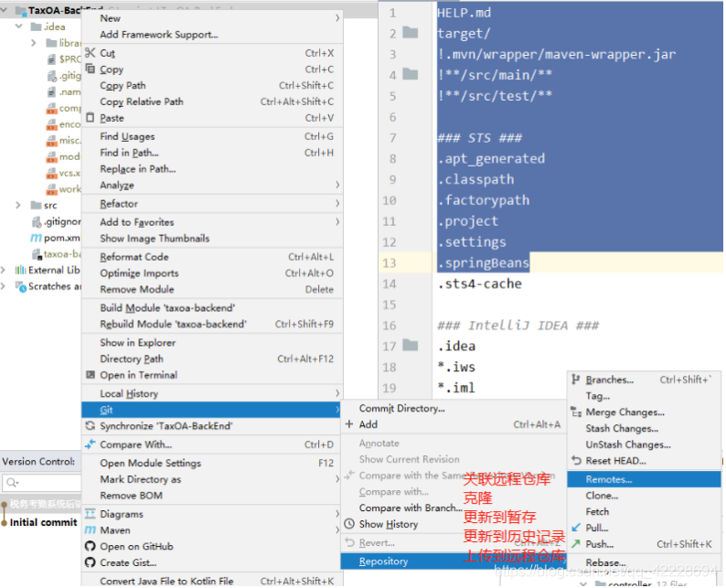This screenshot has height=588, width=726.
Task: Click the GitHub icon beside Open on GitHub
Action: [91, 546]
